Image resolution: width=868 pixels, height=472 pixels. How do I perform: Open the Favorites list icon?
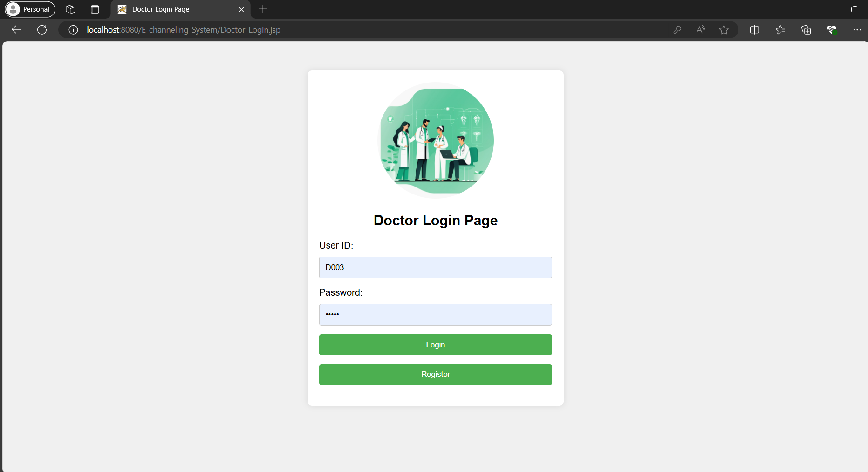(780, 30)
